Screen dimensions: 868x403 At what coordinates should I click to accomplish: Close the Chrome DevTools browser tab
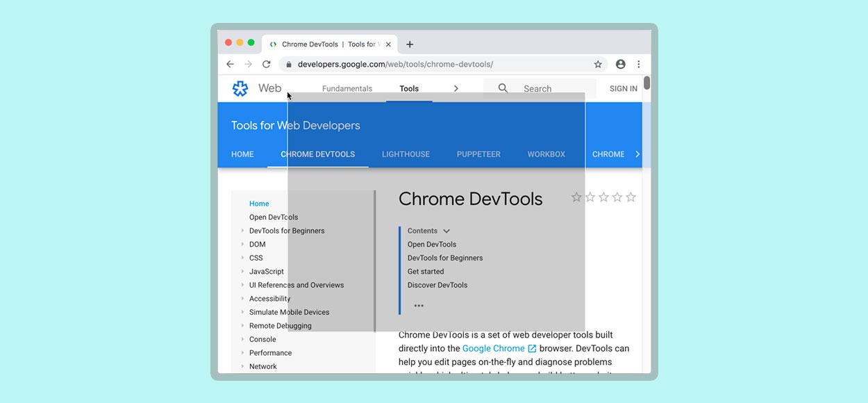(x=388, y=44)
